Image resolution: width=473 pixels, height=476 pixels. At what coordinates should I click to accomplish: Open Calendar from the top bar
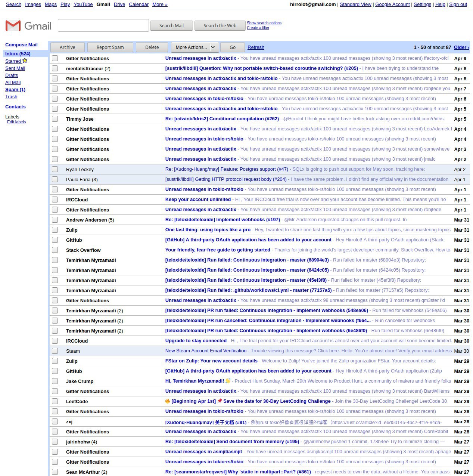pos(139,4)
